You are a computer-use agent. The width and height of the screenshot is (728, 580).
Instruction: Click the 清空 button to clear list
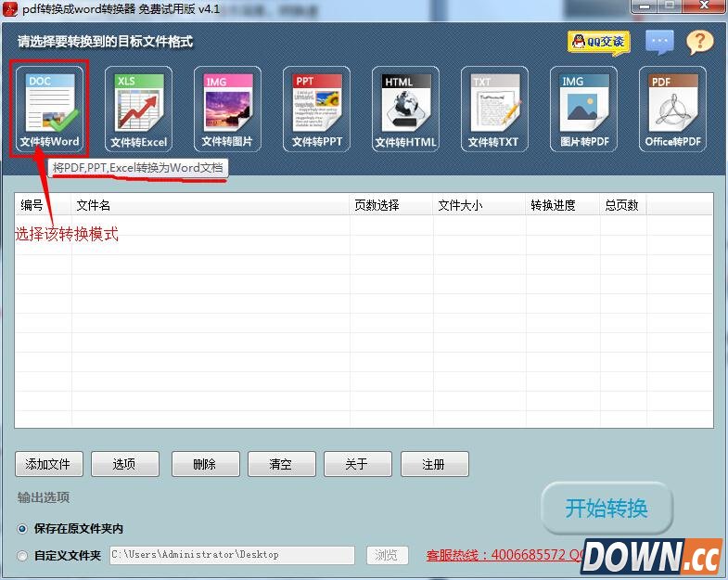282,464
